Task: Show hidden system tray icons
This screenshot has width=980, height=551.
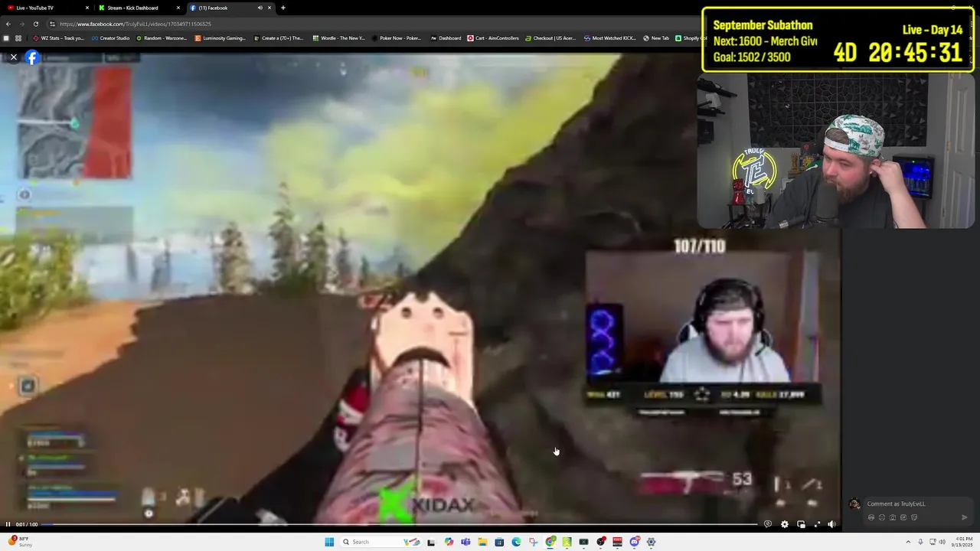Action: coord(908,542)
